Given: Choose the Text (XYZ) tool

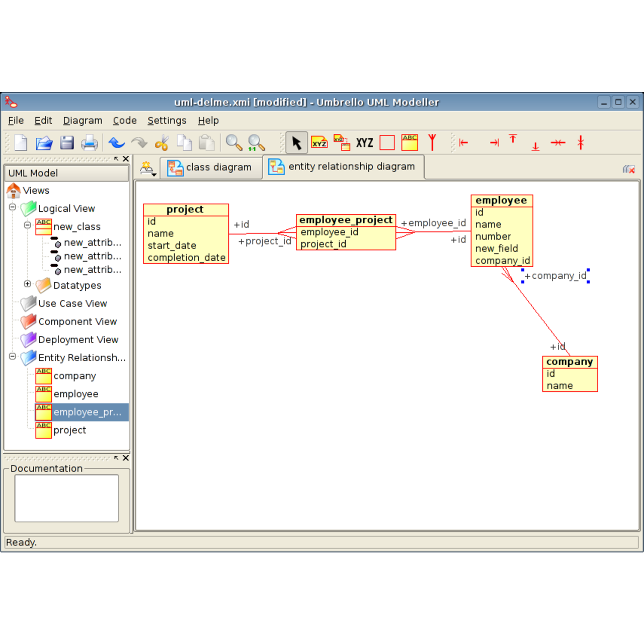Looking at the screenshot, I should pos(363,142).
